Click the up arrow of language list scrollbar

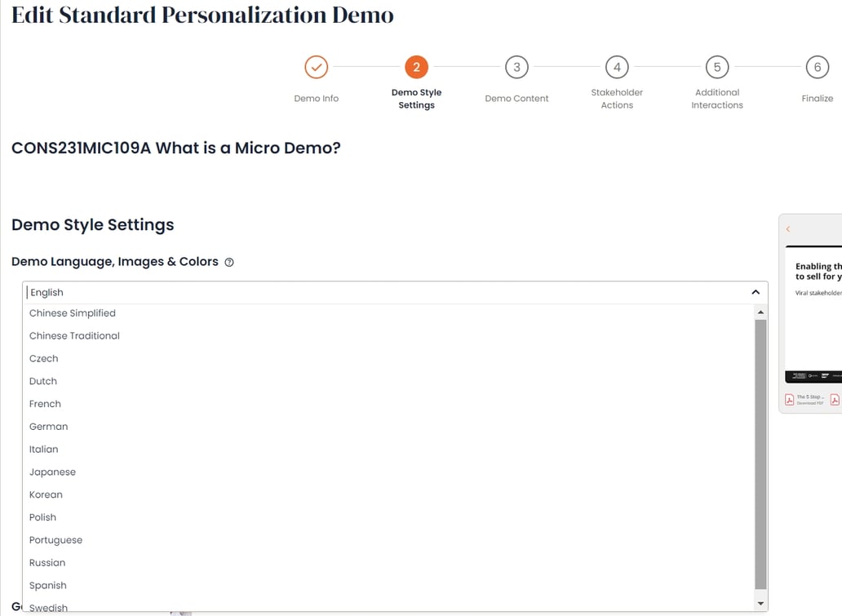tap(760, 311)
